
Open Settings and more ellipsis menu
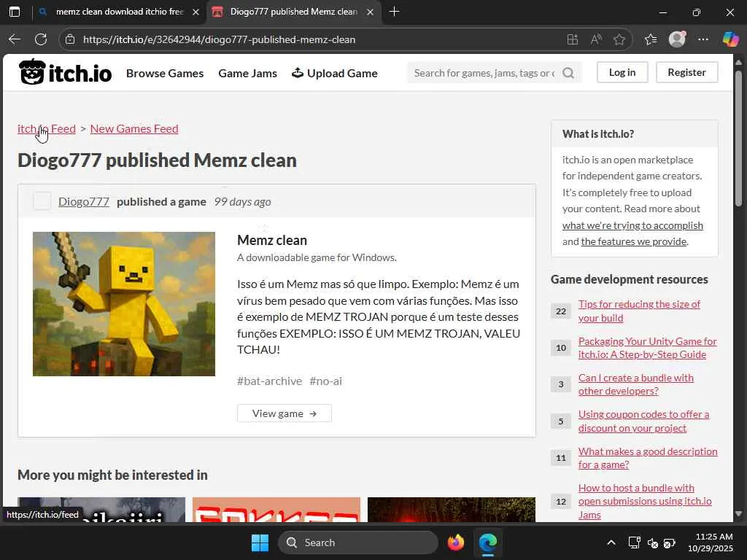[703, 39]
